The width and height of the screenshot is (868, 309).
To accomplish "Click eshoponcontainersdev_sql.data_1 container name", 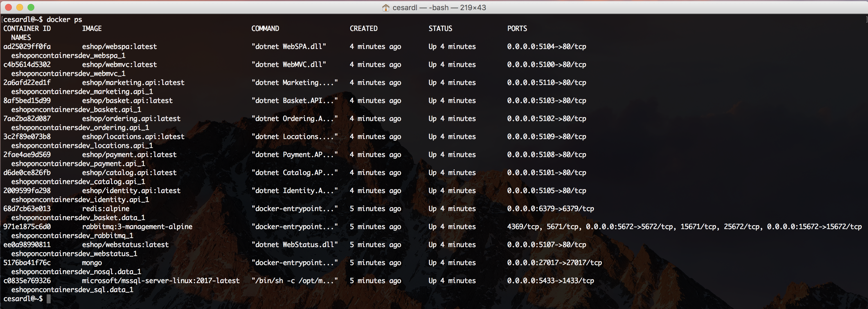I will [x=72, y=290].
